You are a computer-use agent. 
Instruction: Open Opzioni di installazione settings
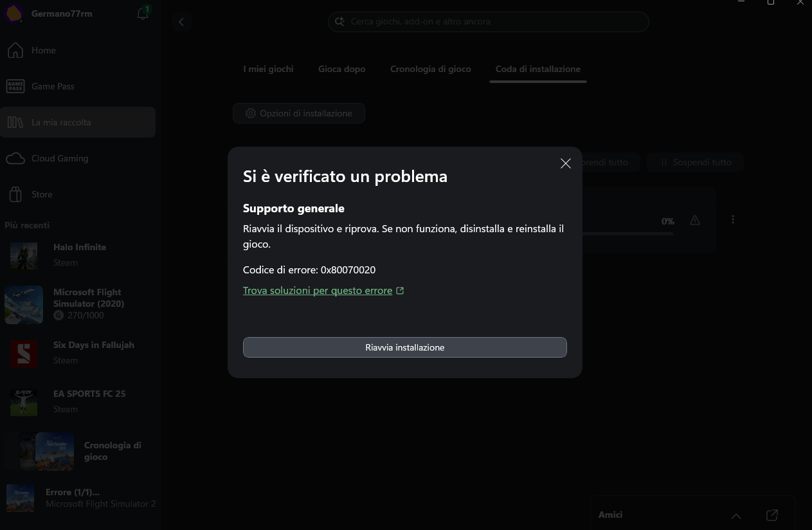click(x=299, y=113)
